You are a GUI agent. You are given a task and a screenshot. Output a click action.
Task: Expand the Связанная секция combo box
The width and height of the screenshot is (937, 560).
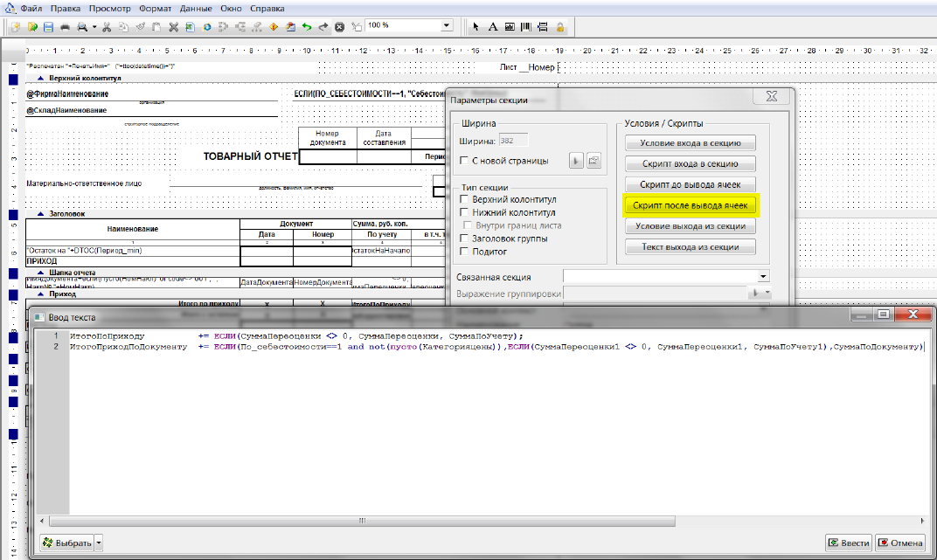coord(763,276)
